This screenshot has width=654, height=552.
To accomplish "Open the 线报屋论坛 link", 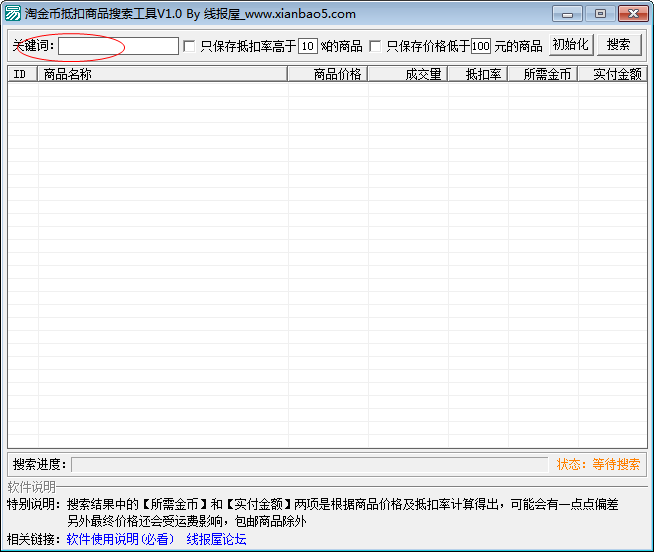I will [216, 539].
